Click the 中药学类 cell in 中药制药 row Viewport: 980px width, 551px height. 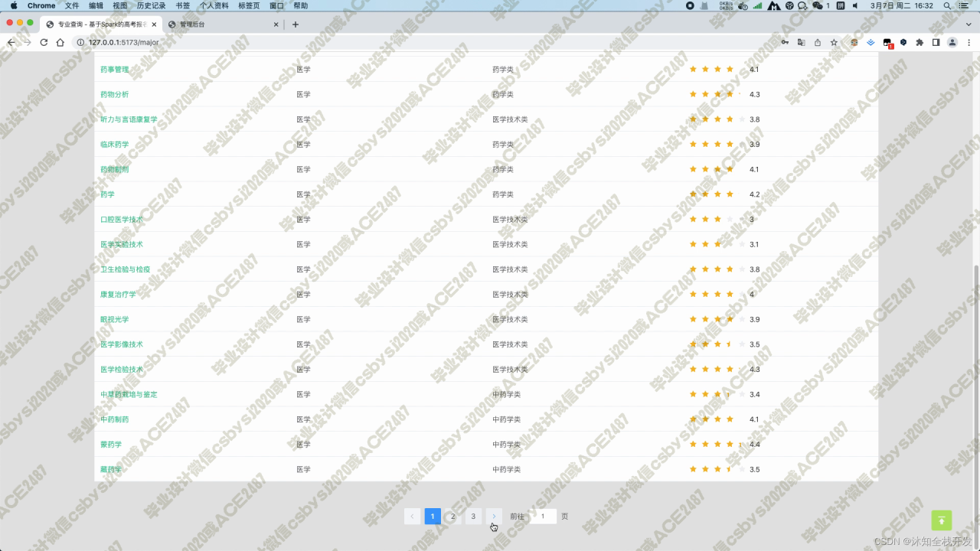[x=506, y=419]
